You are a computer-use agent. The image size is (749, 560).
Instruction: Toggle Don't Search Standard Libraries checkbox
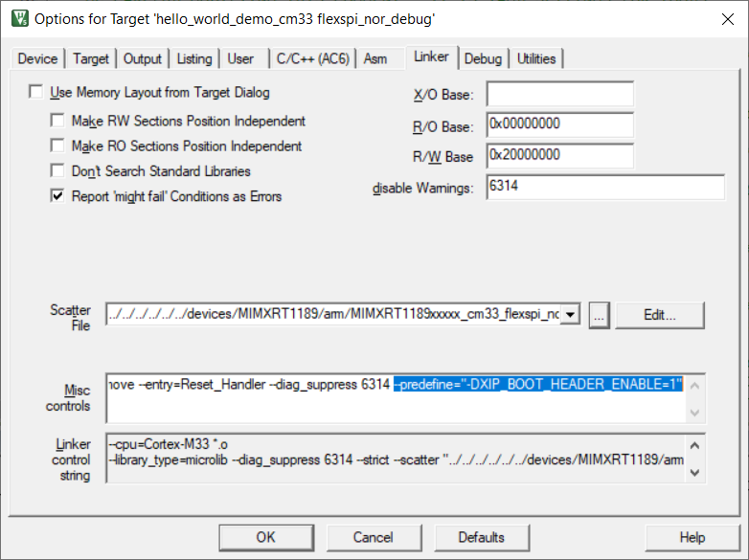[57, 171]
